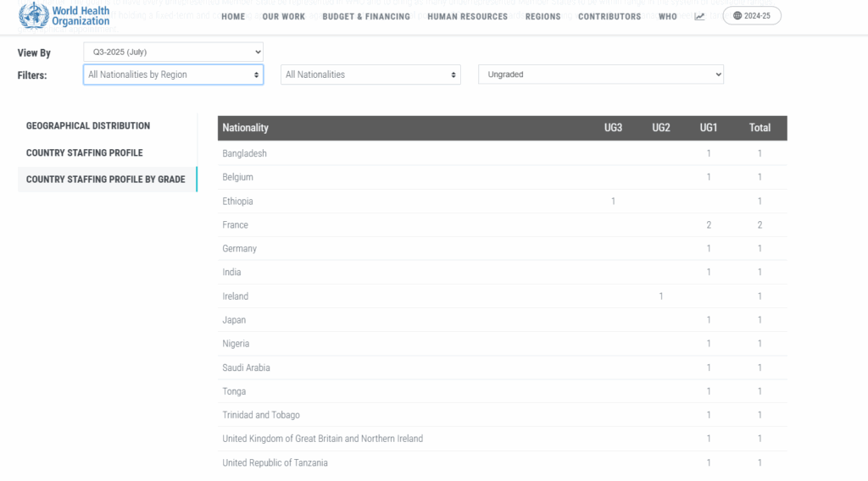Click the World Health Organization logo
The height and width of the screenshot is (481, 868).
coord(65,16)
